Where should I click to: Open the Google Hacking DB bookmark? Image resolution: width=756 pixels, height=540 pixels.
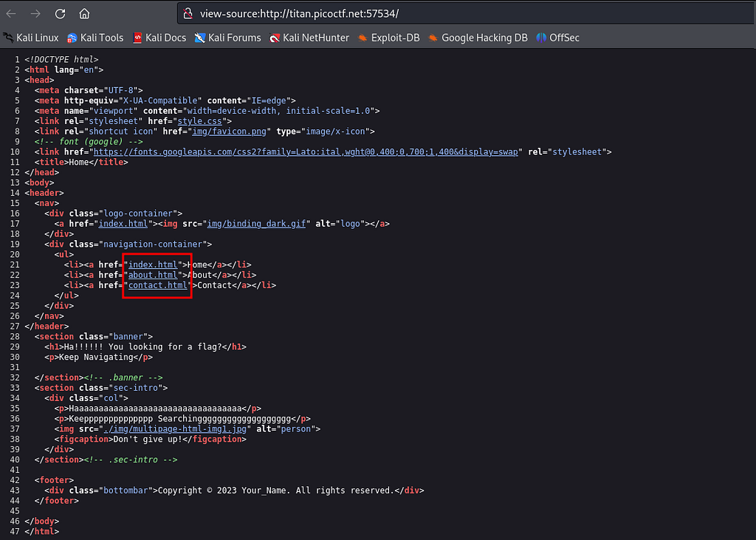pos(478,38)
